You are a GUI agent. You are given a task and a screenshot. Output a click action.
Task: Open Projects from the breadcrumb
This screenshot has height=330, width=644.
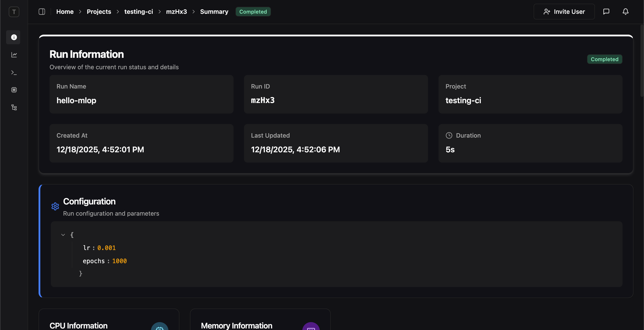coord(99,11)
